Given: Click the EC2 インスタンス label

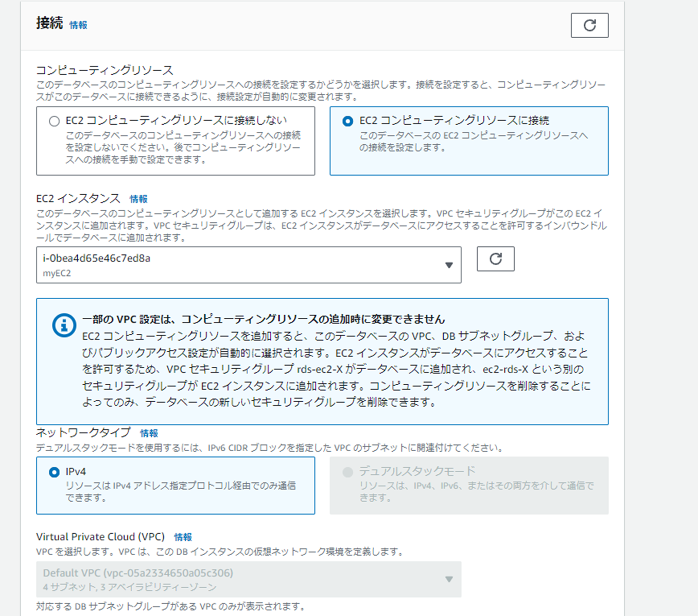Looking at the screenshot, I should 78,198.
